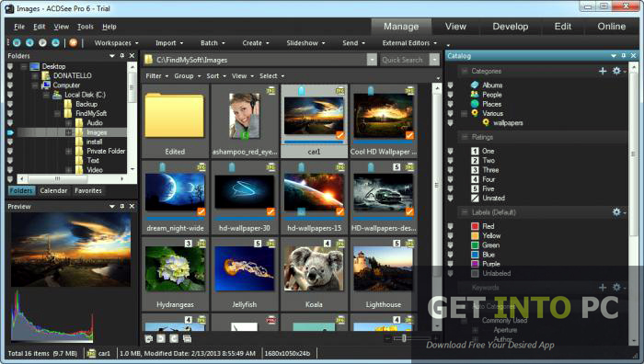Open the Sort dropdown
644x364 pixels.
[x=216, y=76]
